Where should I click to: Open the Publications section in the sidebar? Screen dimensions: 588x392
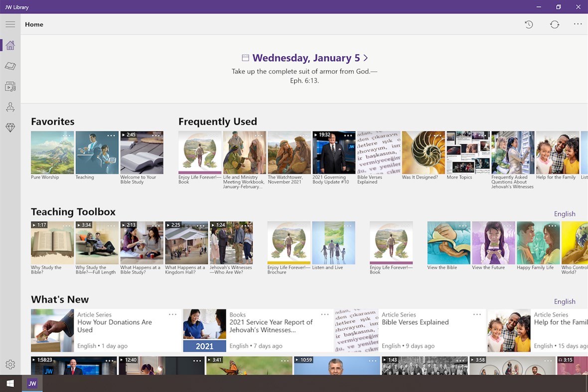coord(10,66)
